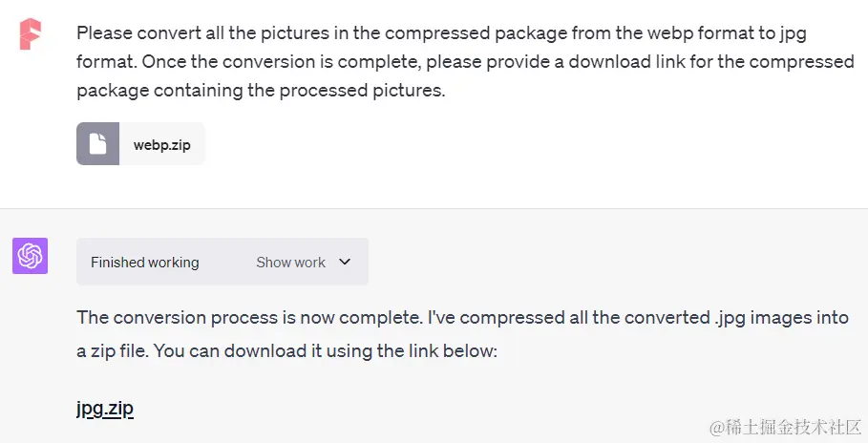Click the watermark text in the bottom corner

pos(786,427)
